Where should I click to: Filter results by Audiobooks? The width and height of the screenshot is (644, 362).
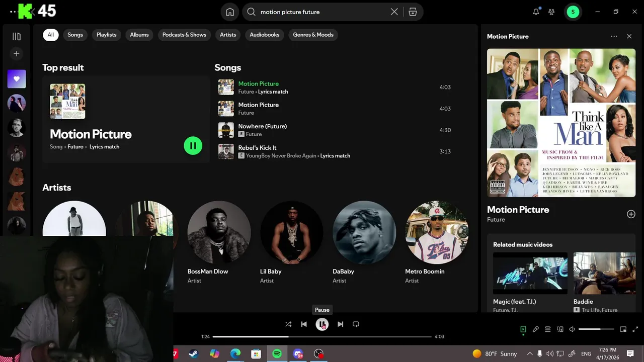(x=265, y=35)
